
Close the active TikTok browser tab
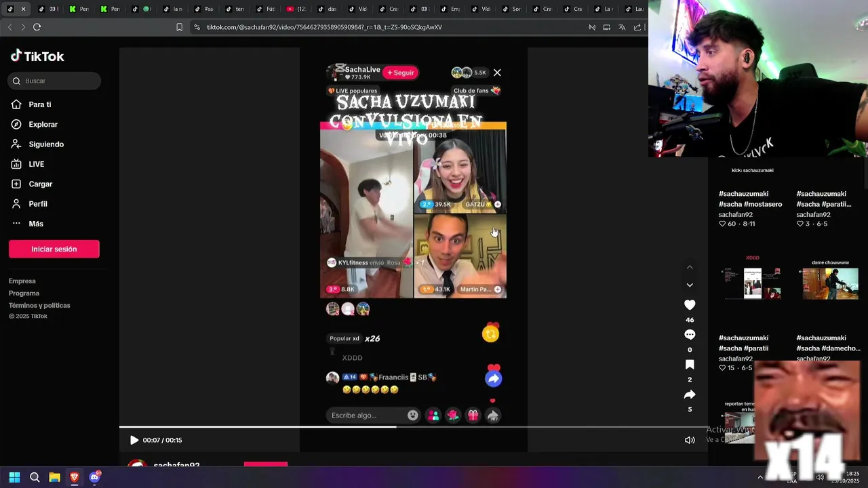point(23,9)
